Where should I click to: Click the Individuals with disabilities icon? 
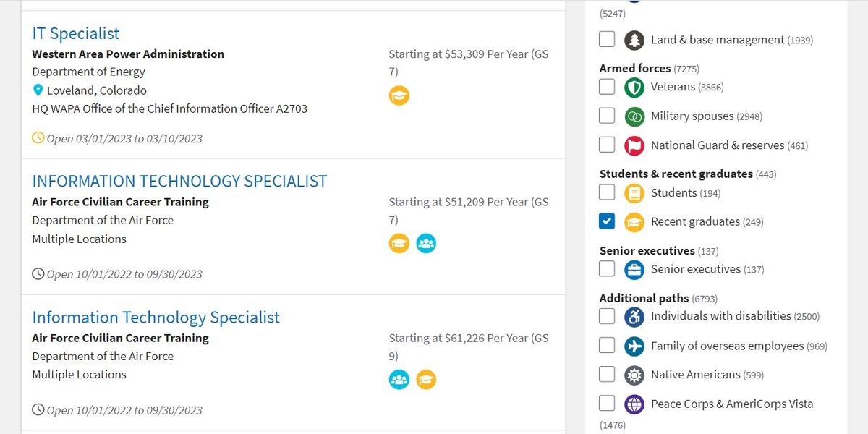click(x=634, y=316)
